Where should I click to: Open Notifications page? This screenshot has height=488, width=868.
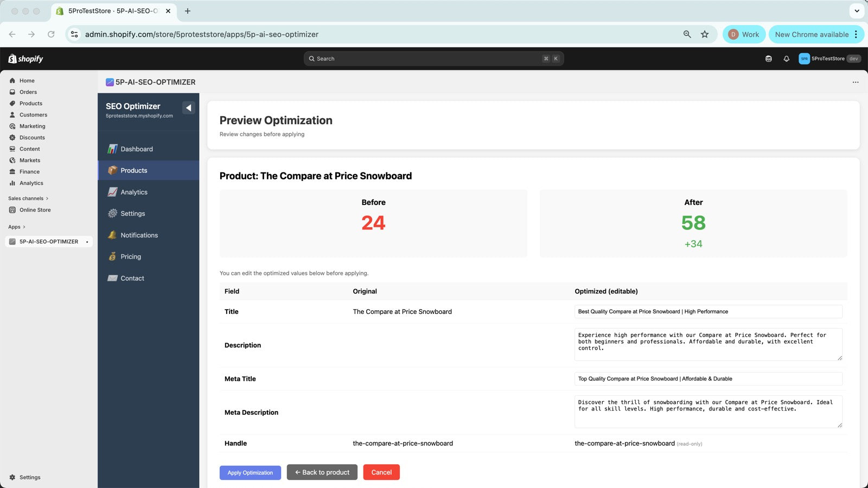pyautogui.click(x=149, y=235)
